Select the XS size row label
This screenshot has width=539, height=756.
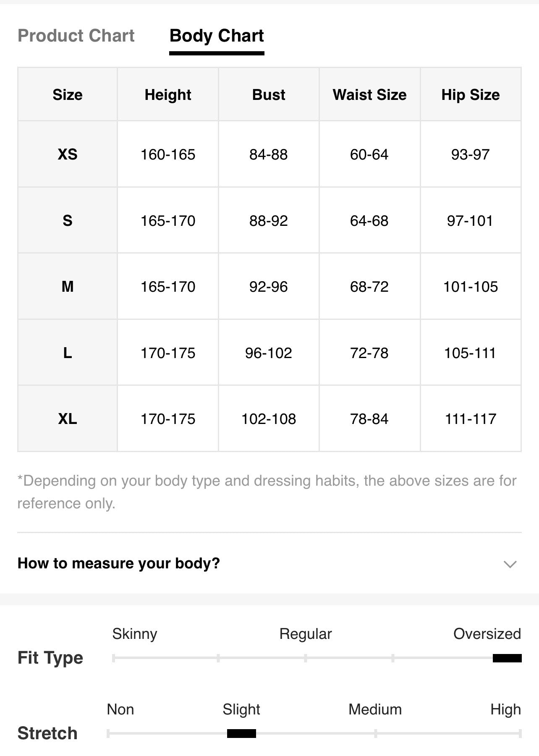point(68,154)
